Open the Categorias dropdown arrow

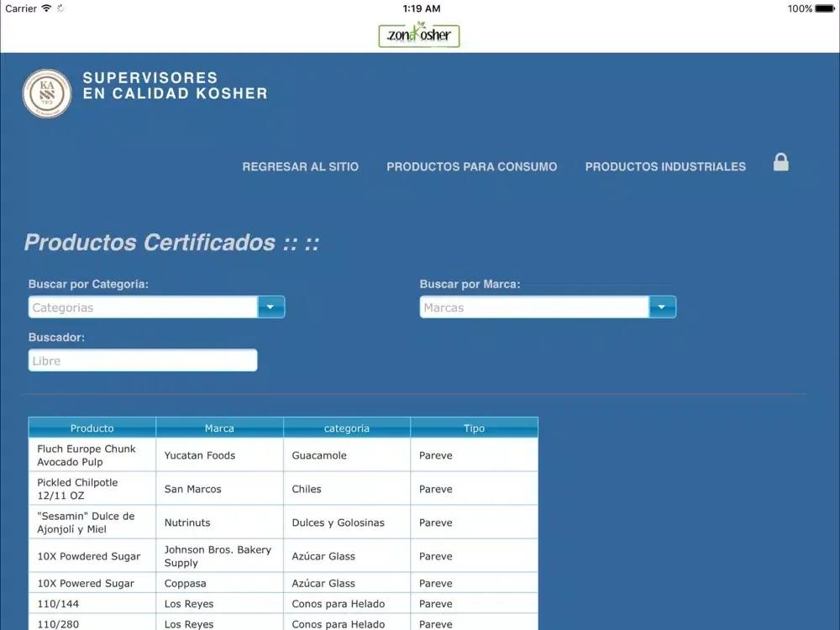click(x=270, y=307)
